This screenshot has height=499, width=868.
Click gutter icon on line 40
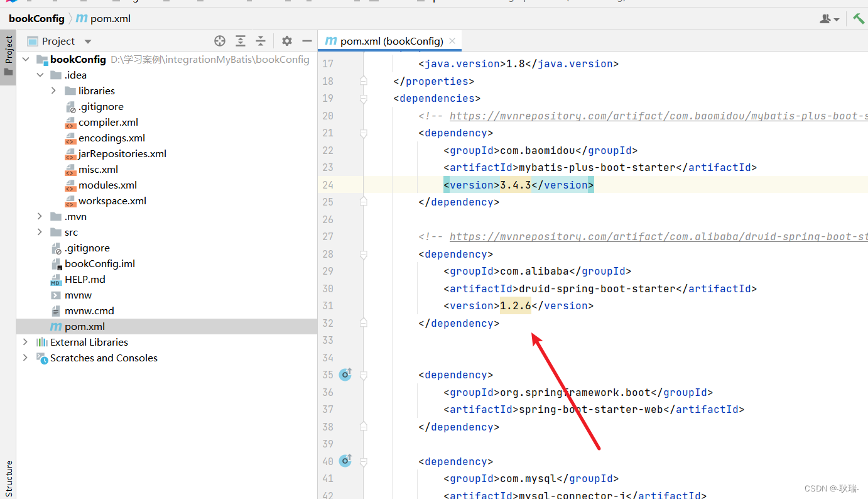(345, 461)
